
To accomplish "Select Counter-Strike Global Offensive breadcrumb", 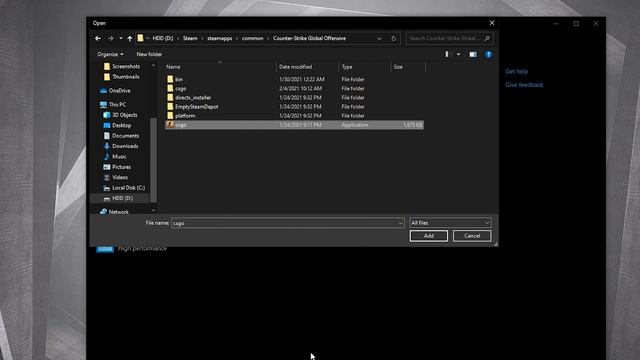I will [x=309, y=38].
